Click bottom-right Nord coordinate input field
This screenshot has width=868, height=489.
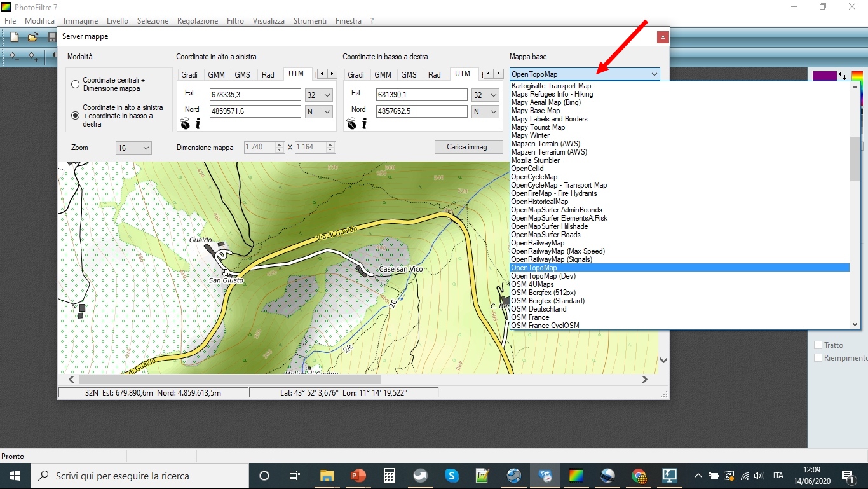421,111
